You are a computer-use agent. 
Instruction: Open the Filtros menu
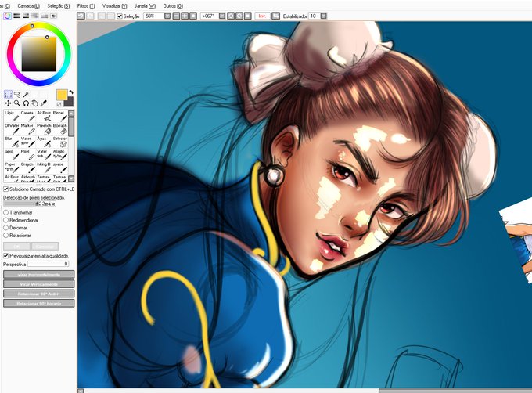[x=86, y=6]
